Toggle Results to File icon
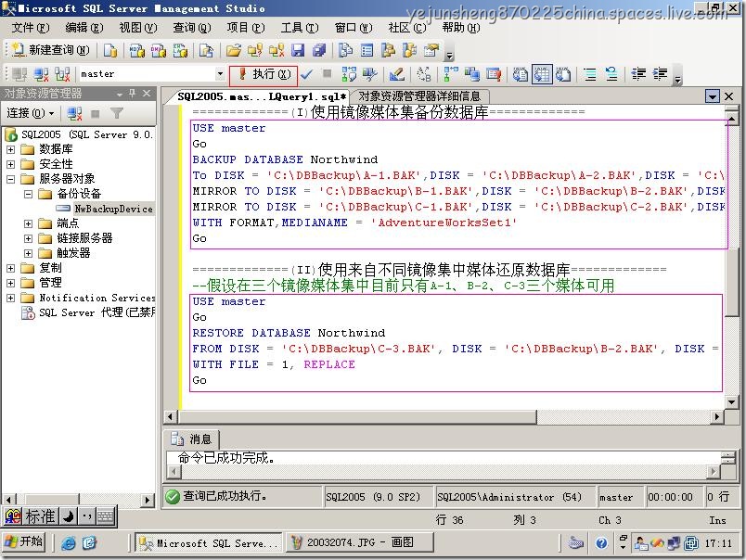 563,74
